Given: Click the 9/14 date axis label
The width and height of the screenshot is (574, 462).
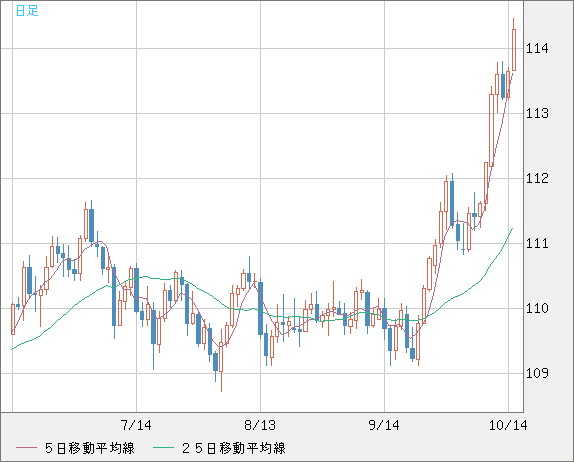Looking at the screenshot, I should (x=384, y=425).
